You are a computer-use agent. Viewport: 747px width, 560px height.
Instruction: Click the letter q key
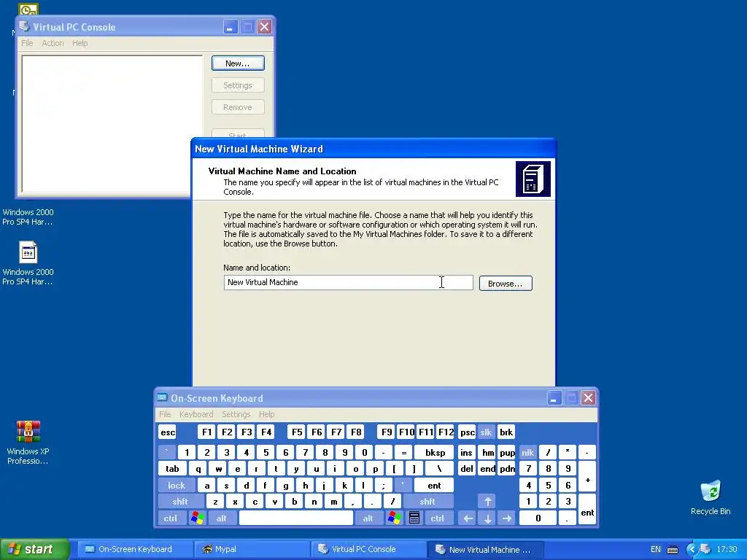pos(198,469)
